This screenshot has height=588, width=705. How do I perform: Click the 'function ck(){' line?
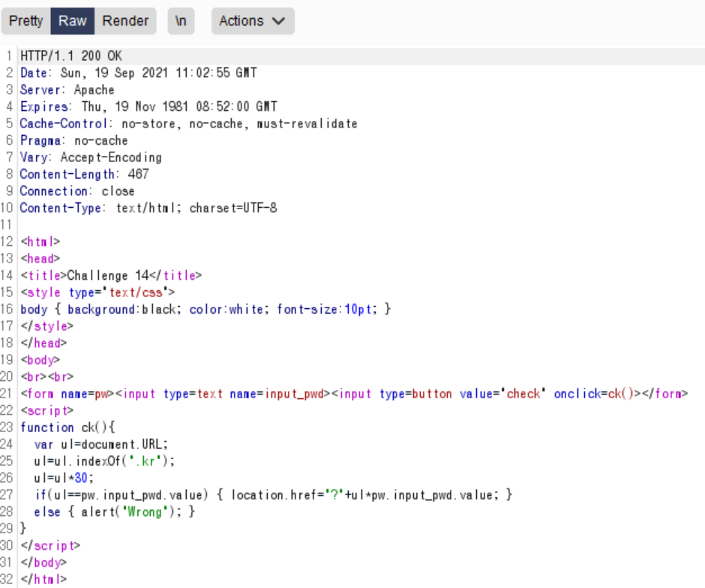click(67, 427)
